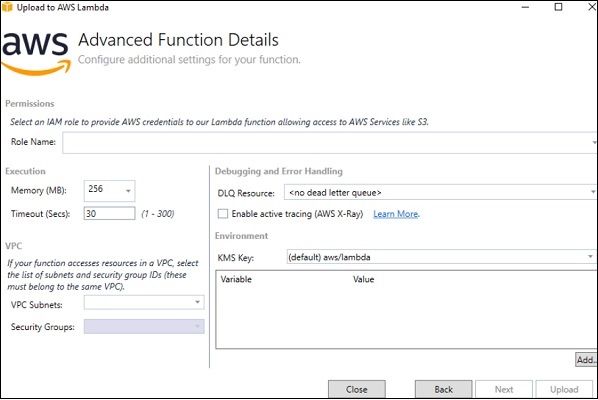Click the Debugging and Error Handling label

pos(279,171)
